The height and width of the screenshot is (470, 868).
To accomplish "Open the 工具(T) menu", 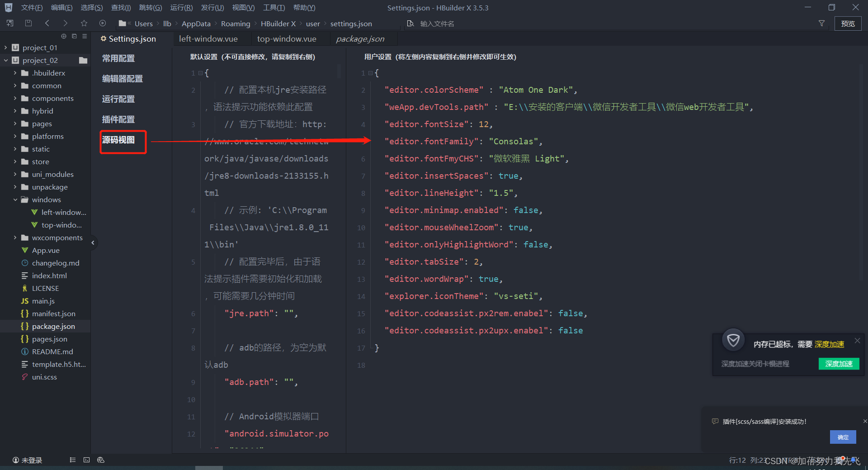I will point(274,8).
